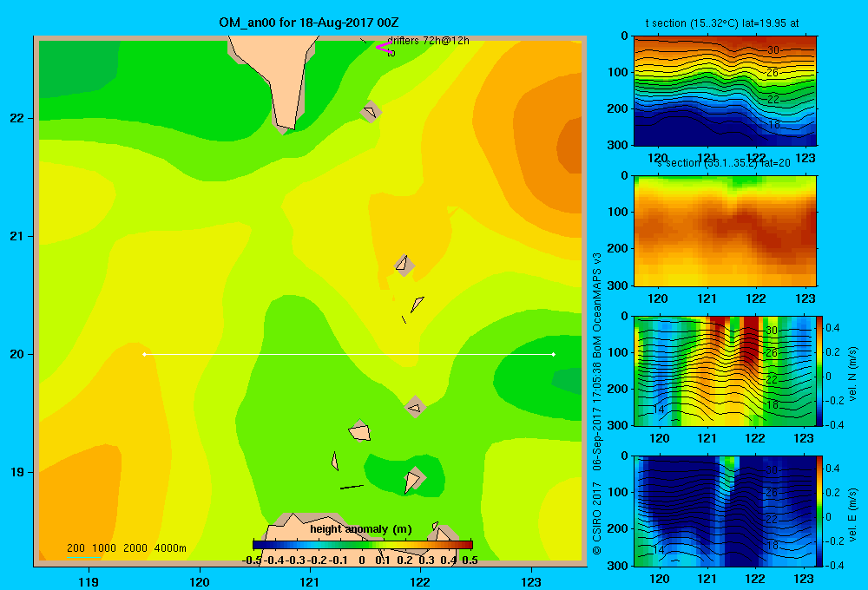The width and height of the screenshot is (868, 590).
Task: Click the height anomaly colorbar at 0.5
Action: coord(470,545)
